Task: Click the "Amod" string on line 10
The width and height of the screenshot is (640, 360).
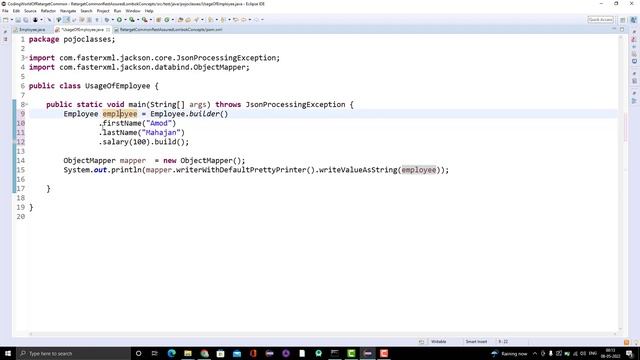Action: pos(159,123)
